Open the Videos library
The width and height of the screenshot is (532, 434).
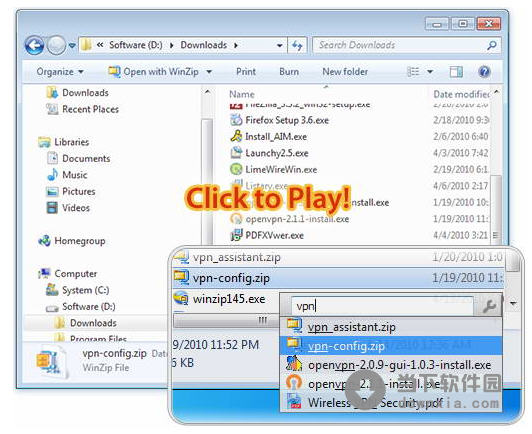point(68,208)
